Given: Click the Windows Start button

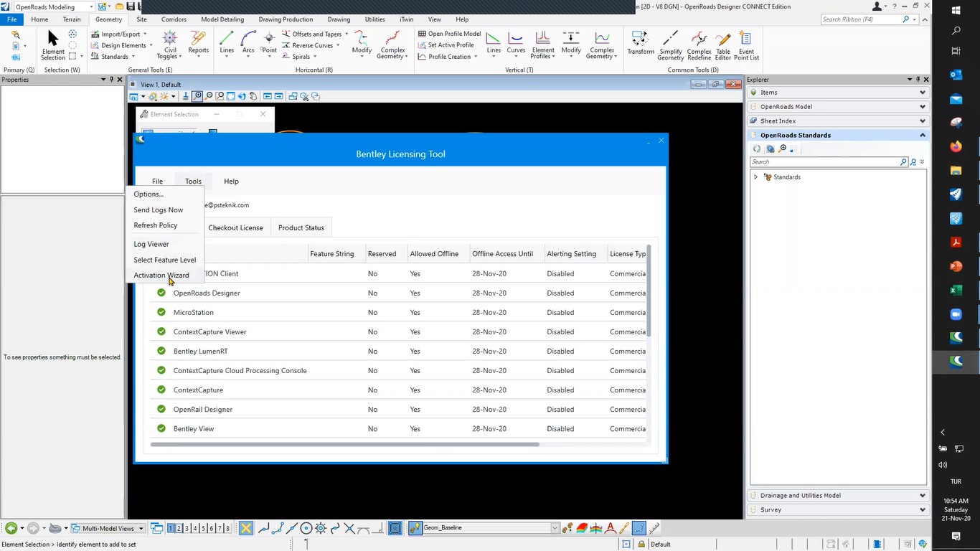Looking at the screenshot, I should pos(956,10).
